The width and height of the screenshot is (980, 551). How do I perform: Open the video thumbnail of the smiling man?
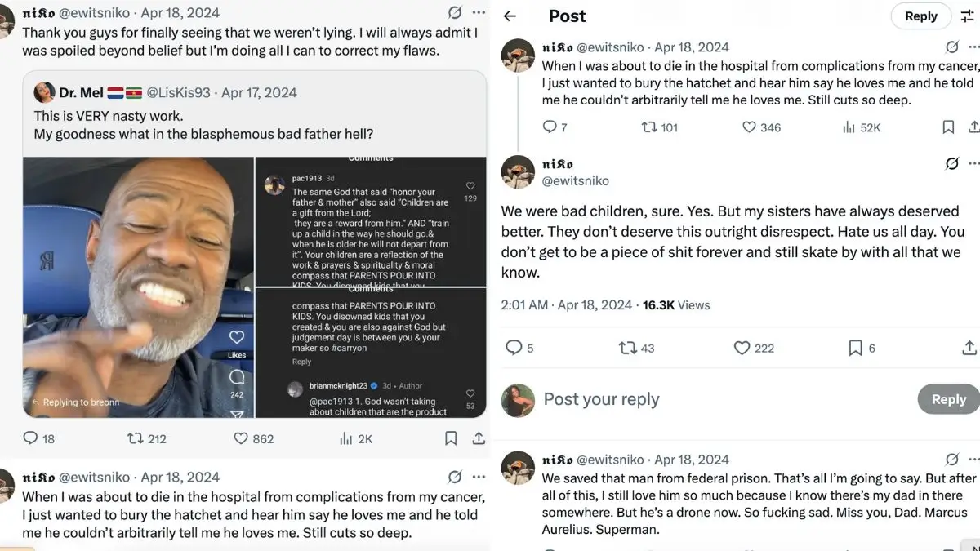(x=139, y=287)
